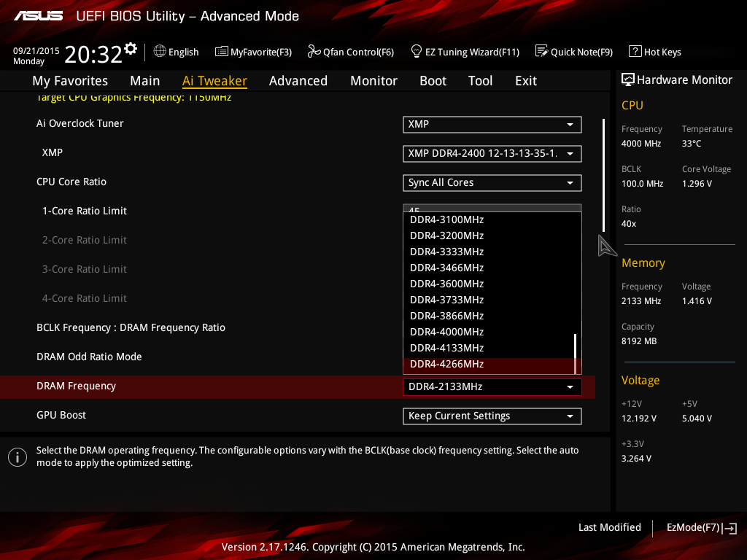
Task: Choose DDR4-3333MHz option
Action: click(x=489, y=252)
